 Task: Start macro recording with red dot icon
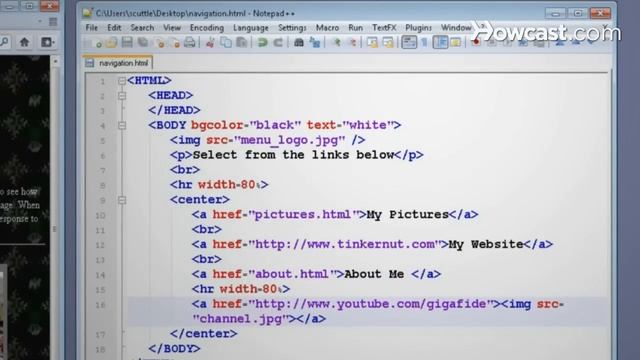point(476,42)
